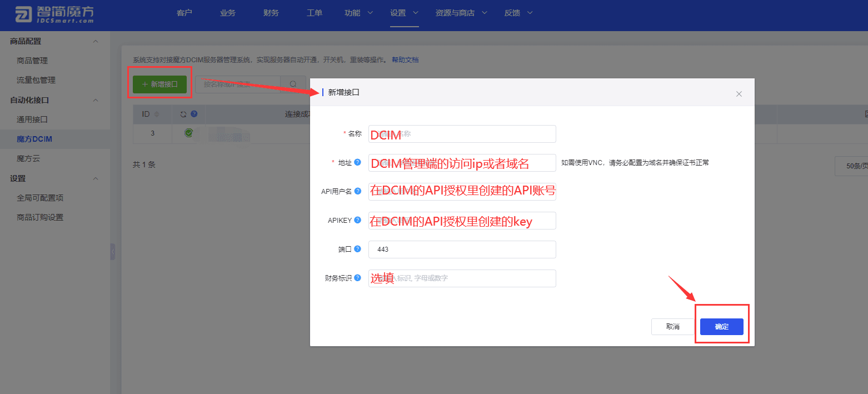
Task: Expand the 功能 dropdown menu
Action: [x=358, y=13]
